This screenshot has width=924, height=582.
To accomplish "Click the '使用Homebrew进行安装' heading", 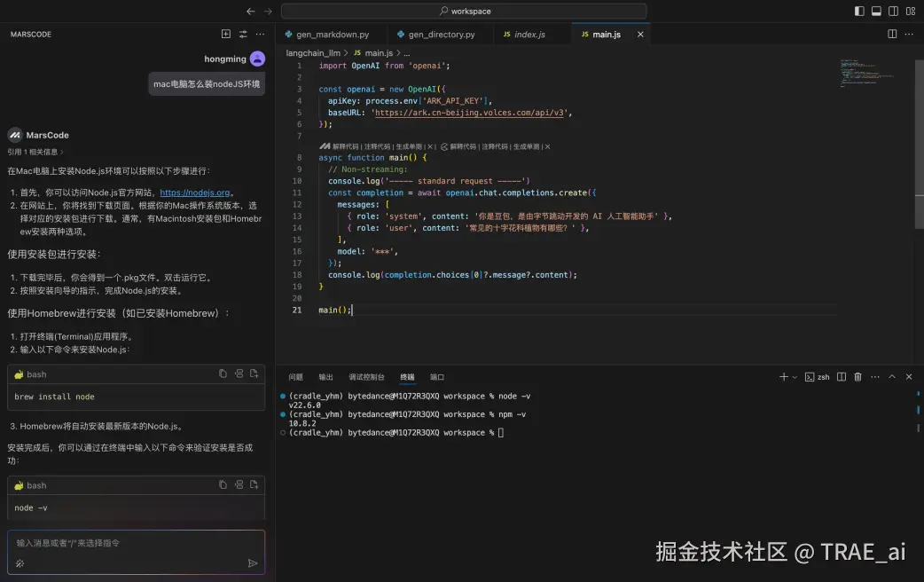I will pyautogui.click(x=118, y=313).
